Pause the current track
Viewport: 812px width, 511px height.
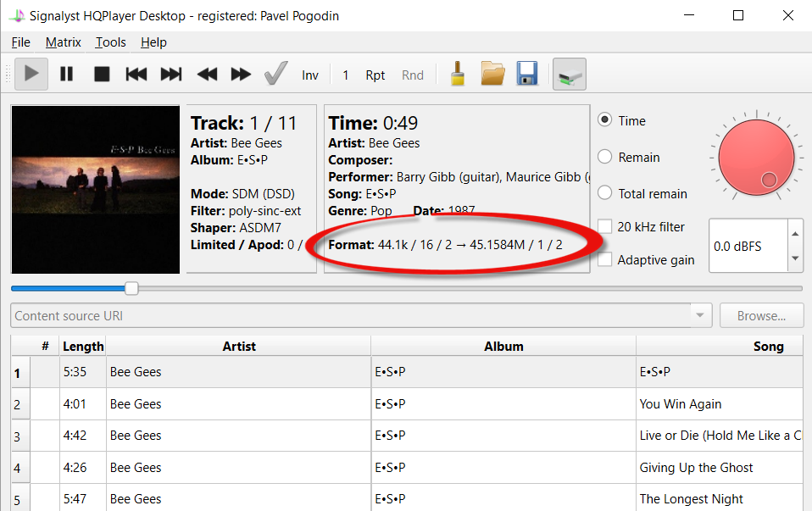coord(66,74)
